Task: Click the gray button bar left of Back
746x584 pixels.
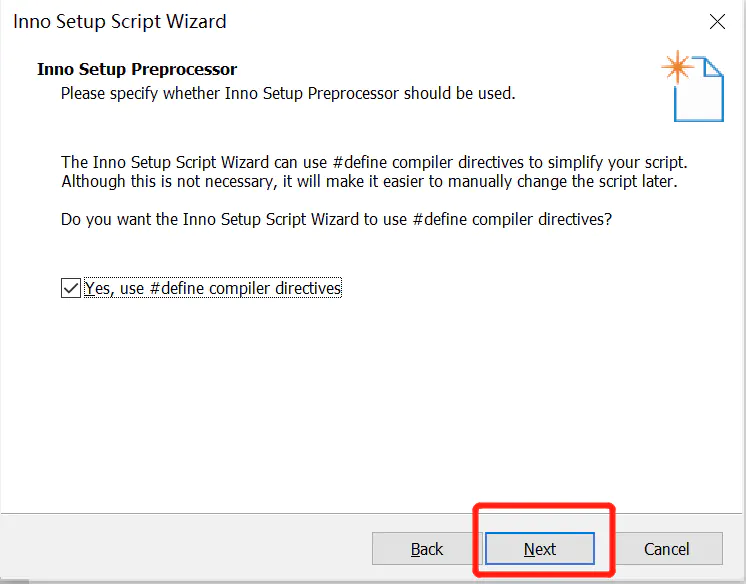Action: [x=186, y=549]
